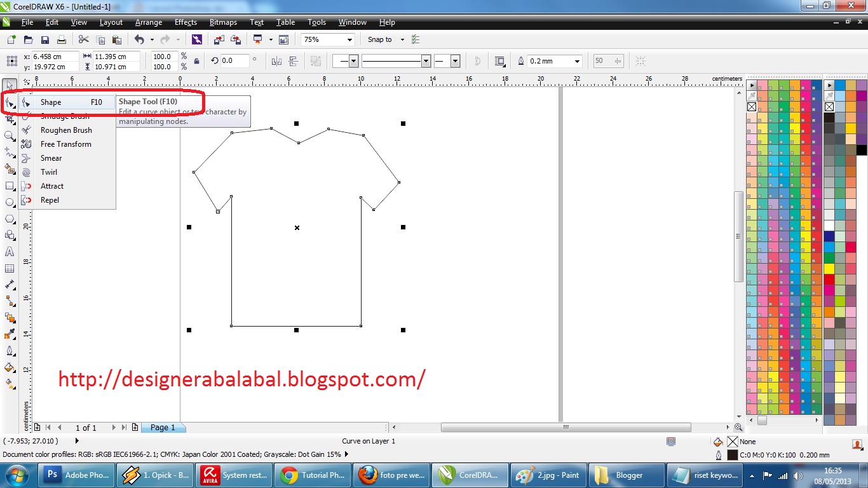Image resolution: width=868 pixels, height=488 pixels.
Task: Select the Text tool
Action: (x=10, y=252)
